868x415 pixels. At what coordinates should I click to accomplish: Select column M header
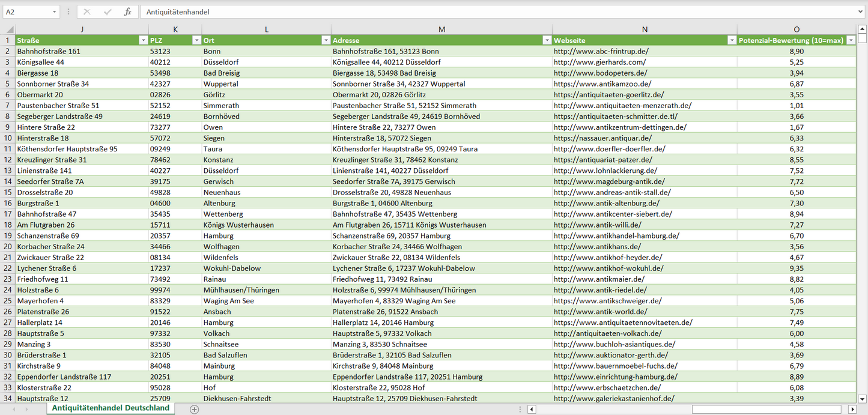[442, 29]
